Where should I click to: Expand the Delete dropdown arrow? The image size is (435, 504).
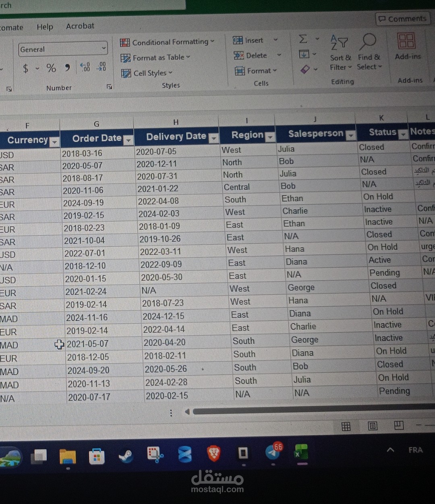(x=279, y=55)
